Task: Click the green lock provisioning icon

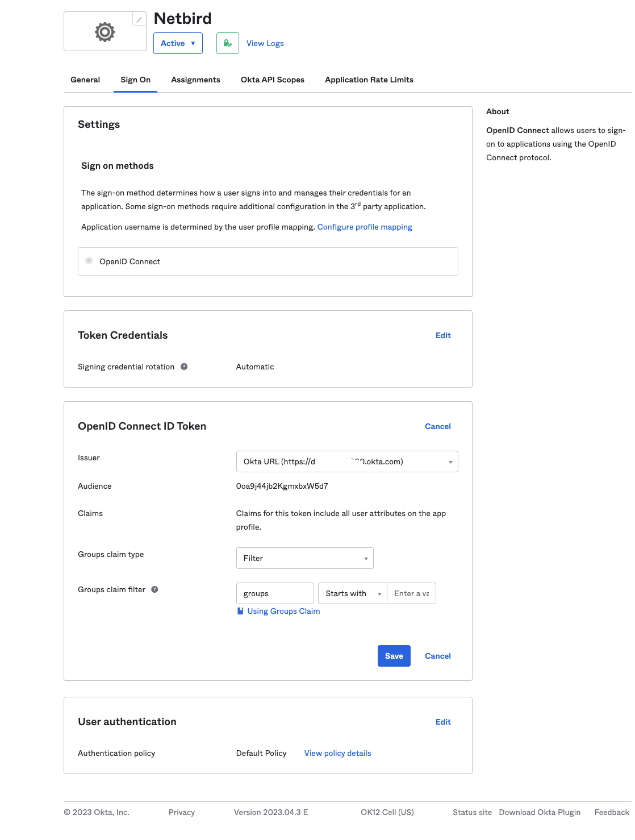Action: click(x=227, y=43)
